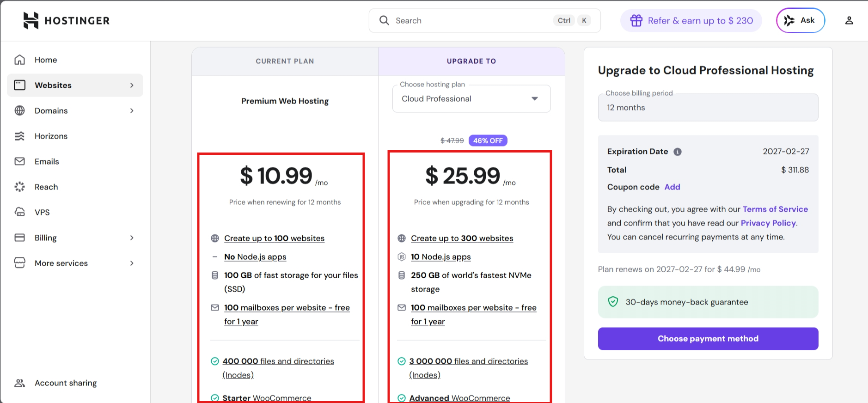
Task: Click the Account sharing people icon
Action: coord(19,383)
